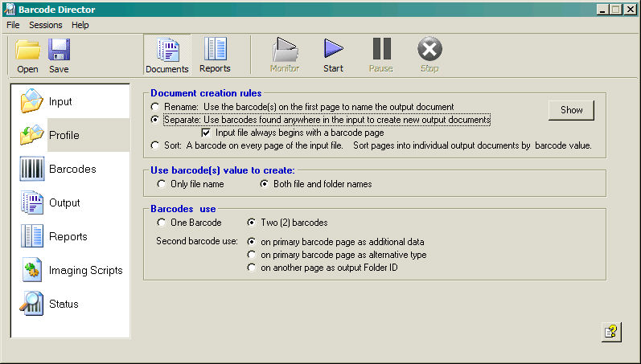Open the Barcodes section in sidebar

click(x=70, y=169)
